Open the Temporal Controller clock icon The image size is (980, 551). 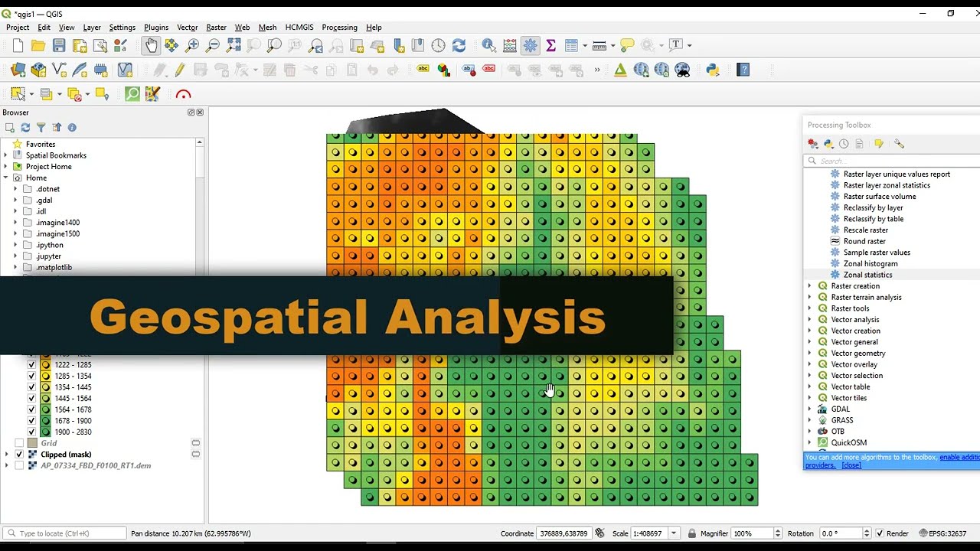[x=438, y=46]
